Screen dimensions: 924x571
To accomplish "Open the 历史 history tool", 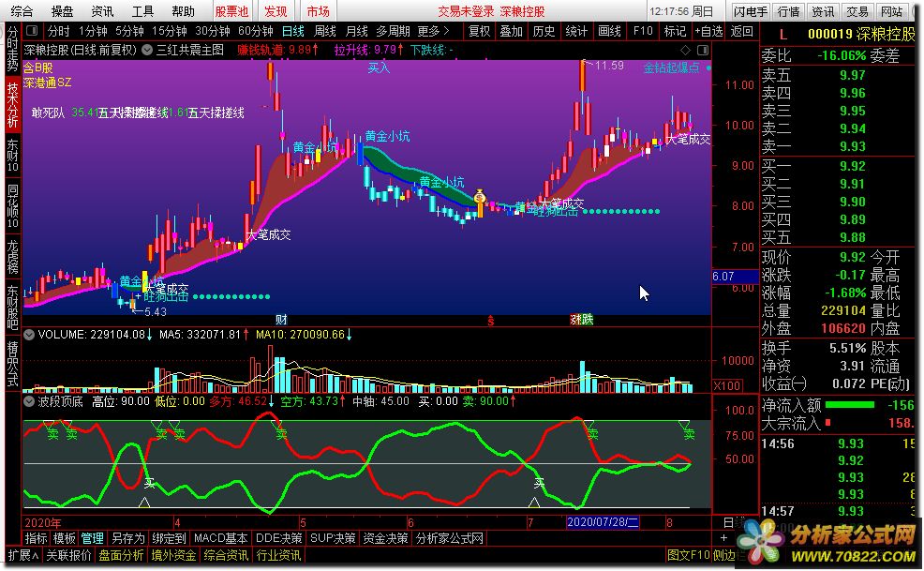I will (x=544, y=31).
